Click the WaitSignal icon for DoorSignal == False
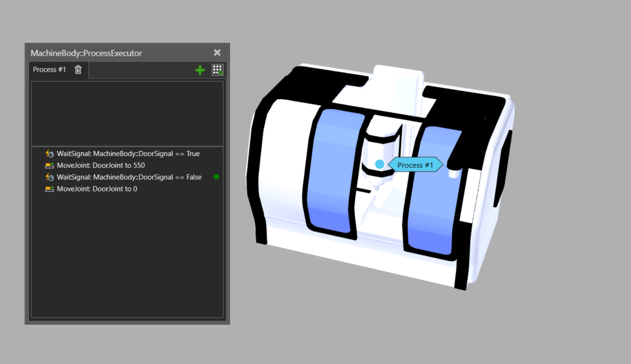The width and height of the screenshot is (631, 364). [x=50, y=177]
